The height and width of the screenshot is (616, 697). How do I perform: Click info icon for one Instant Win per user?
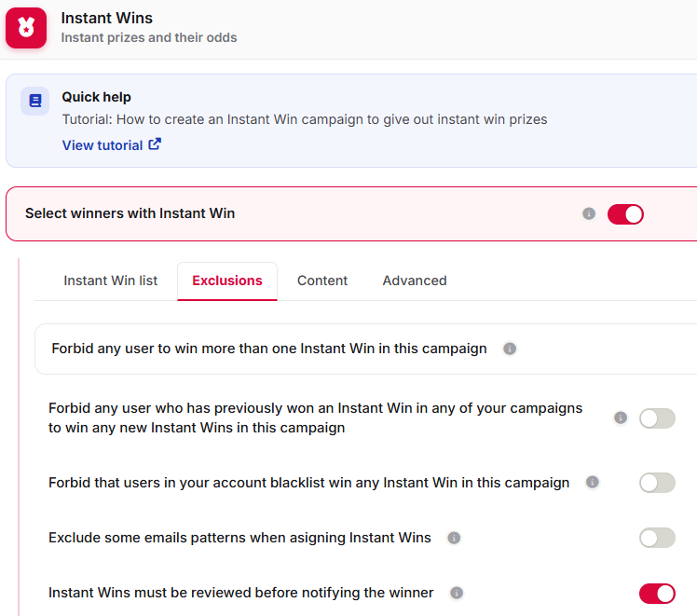tap(510, 349)
